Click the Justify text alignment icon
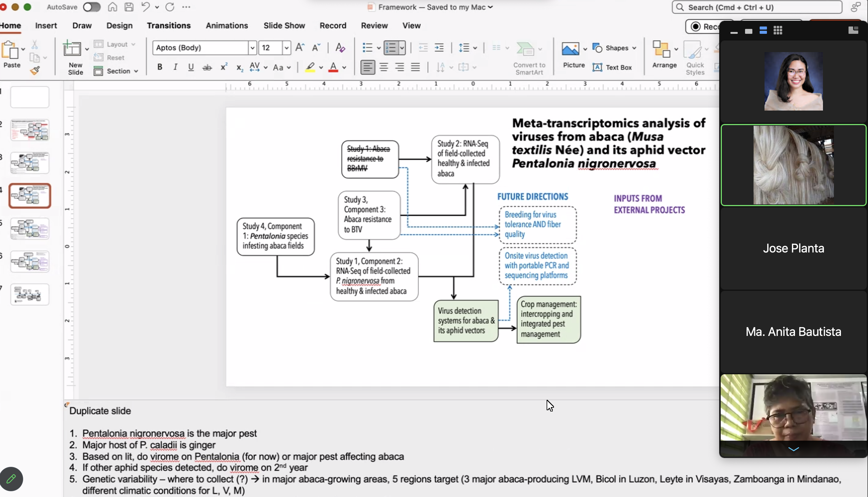 tap(415, 67)
